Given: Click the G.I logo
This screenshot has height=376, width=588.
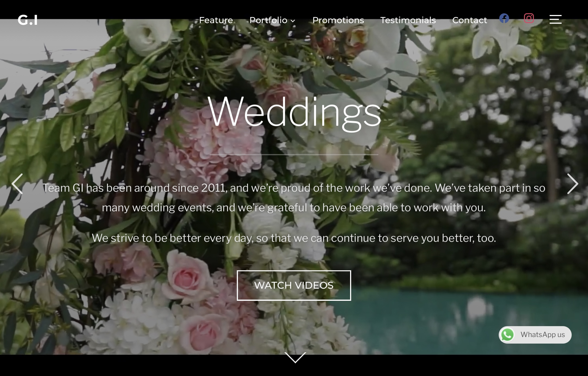Looking at the screenshot, I should [x=27, y=20].
